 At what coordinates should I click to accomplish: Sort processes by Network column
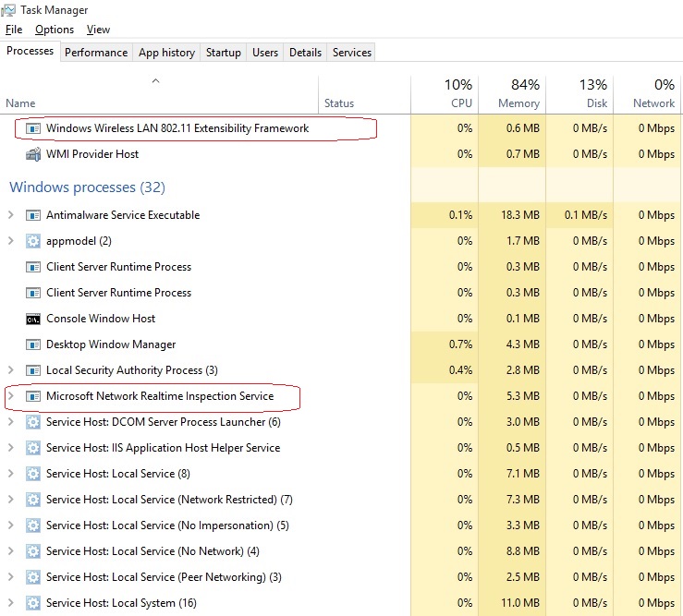click(x=647, y=95)
